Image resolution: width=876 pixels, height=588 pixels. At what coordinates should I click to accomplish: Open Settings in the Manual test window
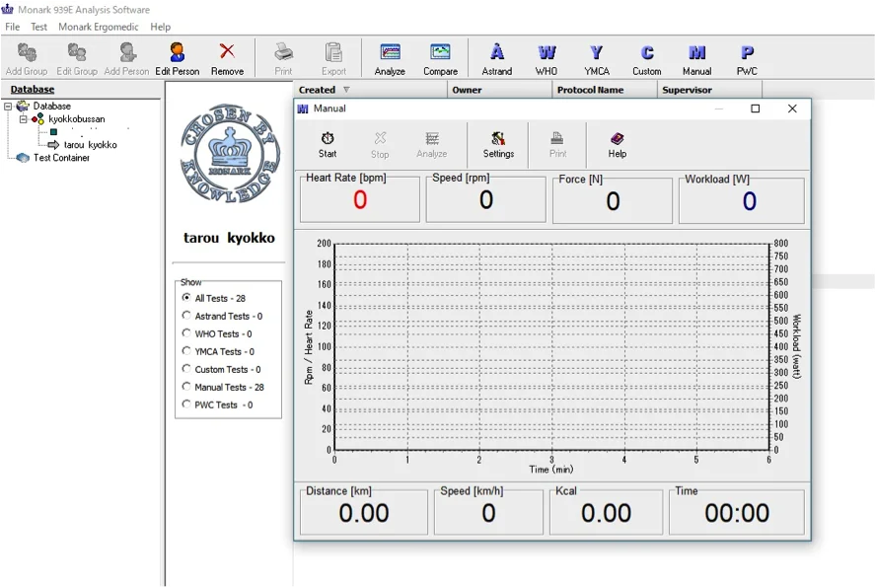tap(498, 145)
